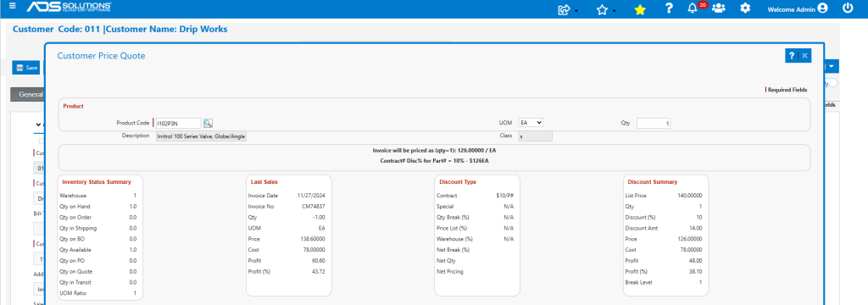Open settings gear in the header
Image resolution: width=868 pixels, height=305 pixels.
point(746,8)
